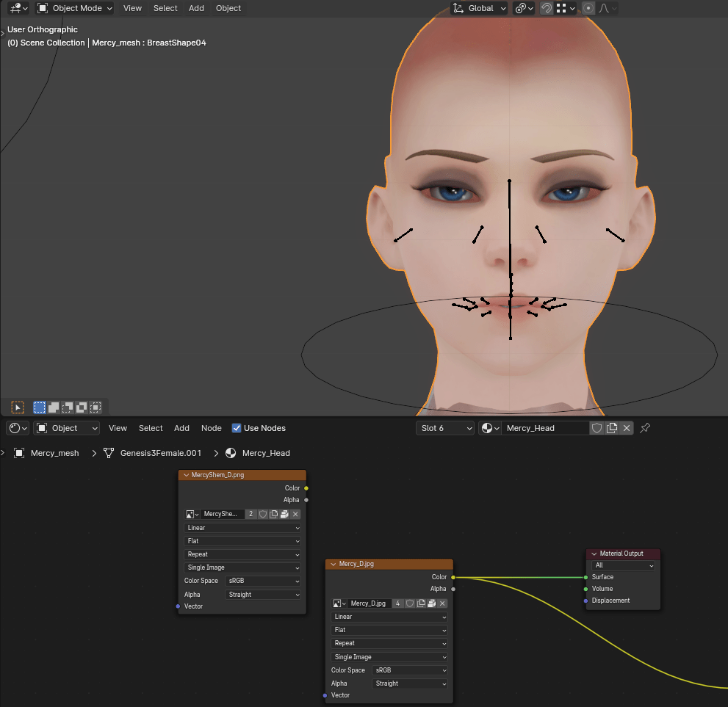Viewport: 728px width, 707px height.
Task: Toggle the fake user shield for Mercy_Head
Action: point(597,427)
